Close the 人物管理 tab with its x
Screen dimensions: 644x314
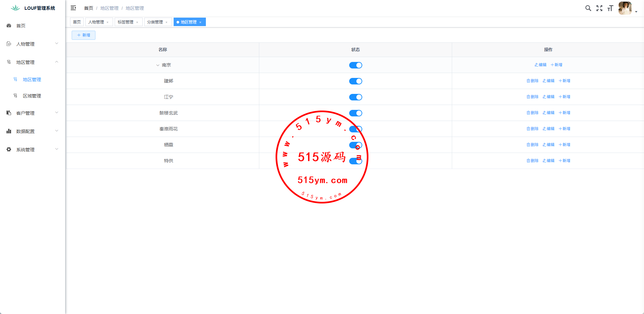pos(107,22)
